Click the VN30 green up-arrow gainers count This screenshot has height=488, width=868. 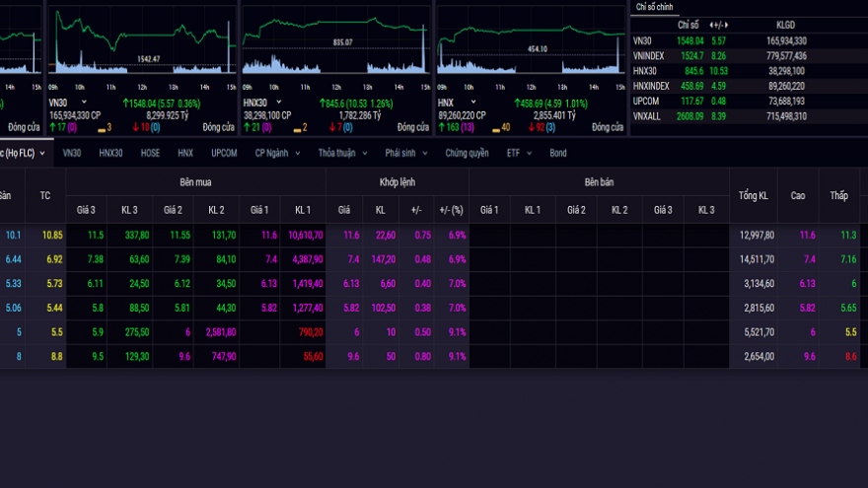coord(56,127)
